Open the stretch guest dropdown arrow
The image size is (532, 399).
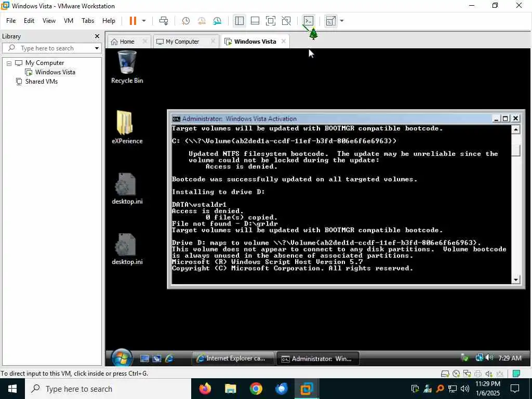(342, 21)
